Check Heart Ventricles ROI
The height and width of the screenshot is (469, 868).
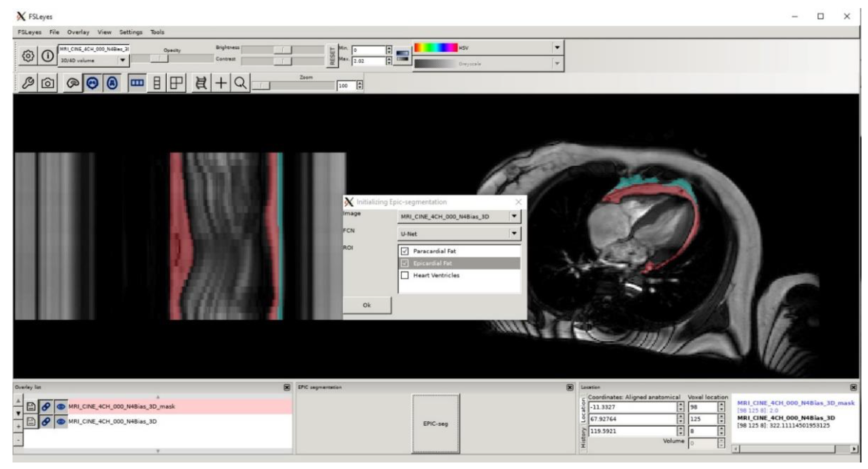pos(405,275)
